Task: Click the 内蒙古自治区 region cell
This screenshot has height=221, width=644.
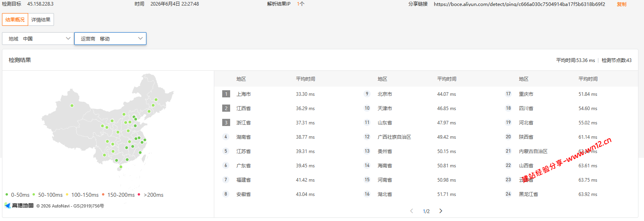Action: pos(533,151)
